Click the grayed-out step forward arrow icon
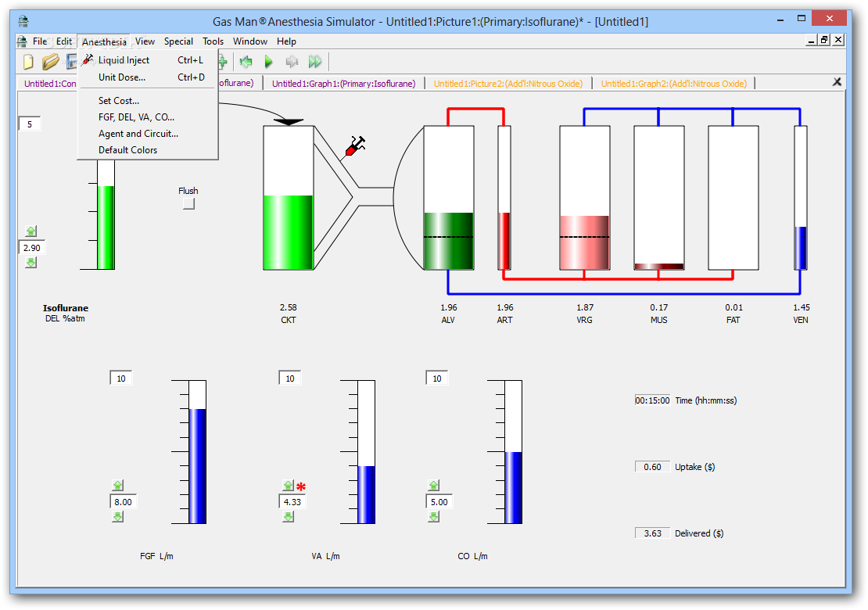The height and width of the screenshot is (610, 868). tap(292, 62)
